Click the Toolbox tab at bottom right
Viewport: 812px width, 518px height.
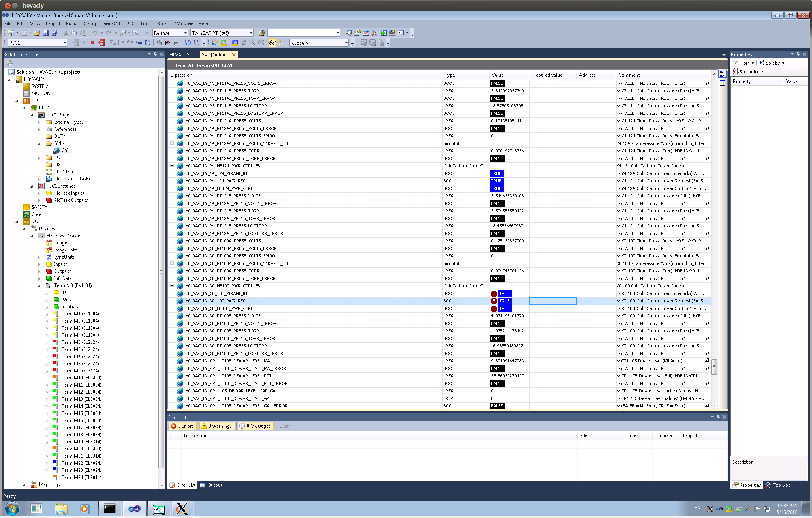click(778, 485)
